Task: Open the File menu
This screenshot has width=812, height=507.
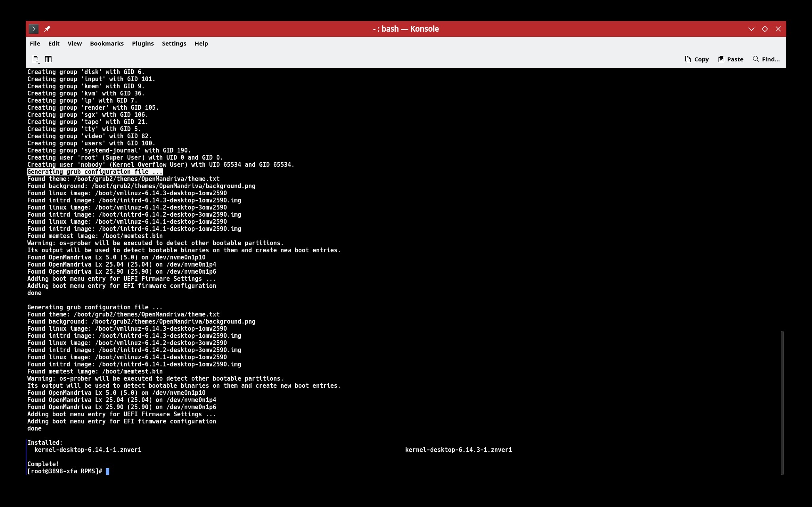Action: point(35,44)
